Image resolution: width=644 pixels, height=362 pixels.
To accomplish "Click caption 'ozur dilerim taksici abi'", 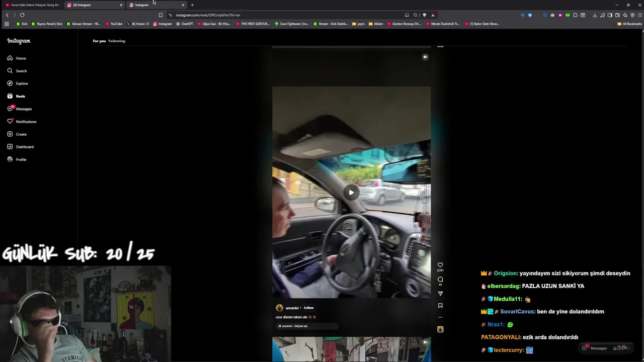I will [x=291, y=317].
